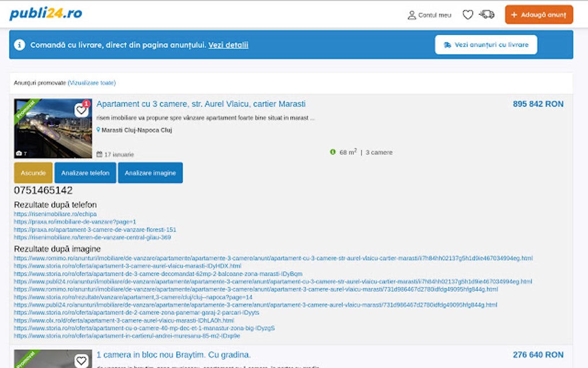Click the calendar icon beside 17 ianuarie
588x368 pixels.
click(99, 153)
